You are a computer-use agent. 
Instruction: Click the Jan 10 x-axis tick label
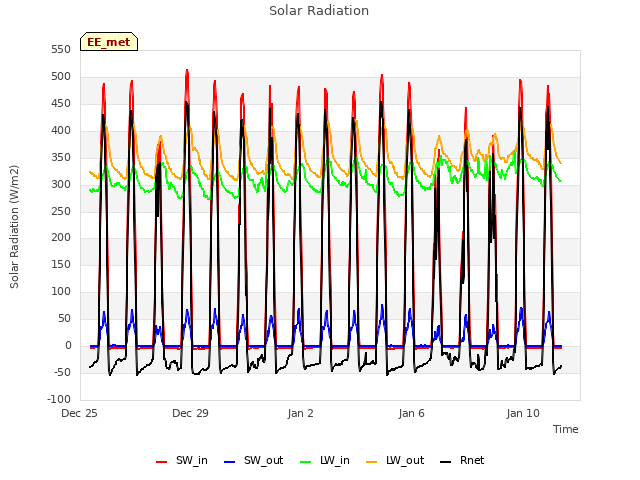pos(523,413)
